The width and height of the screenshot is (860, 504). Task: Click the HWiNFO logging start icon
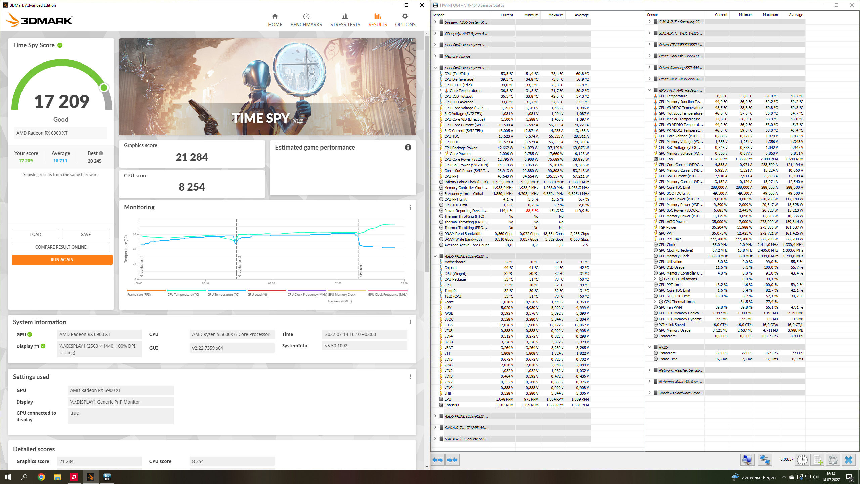click(818, 460)
